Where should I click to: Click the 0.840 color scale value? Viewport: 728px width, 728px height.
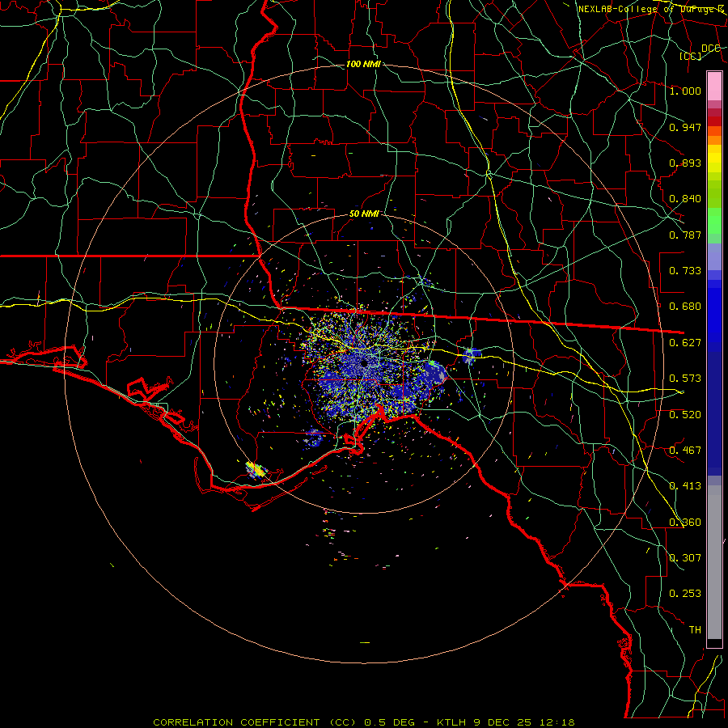[685, 199]
